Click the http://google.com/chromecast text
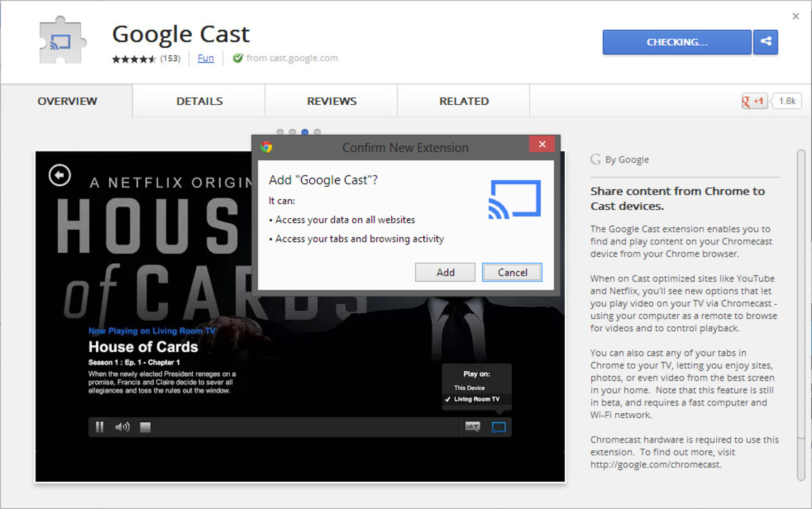 coord(655,465)
